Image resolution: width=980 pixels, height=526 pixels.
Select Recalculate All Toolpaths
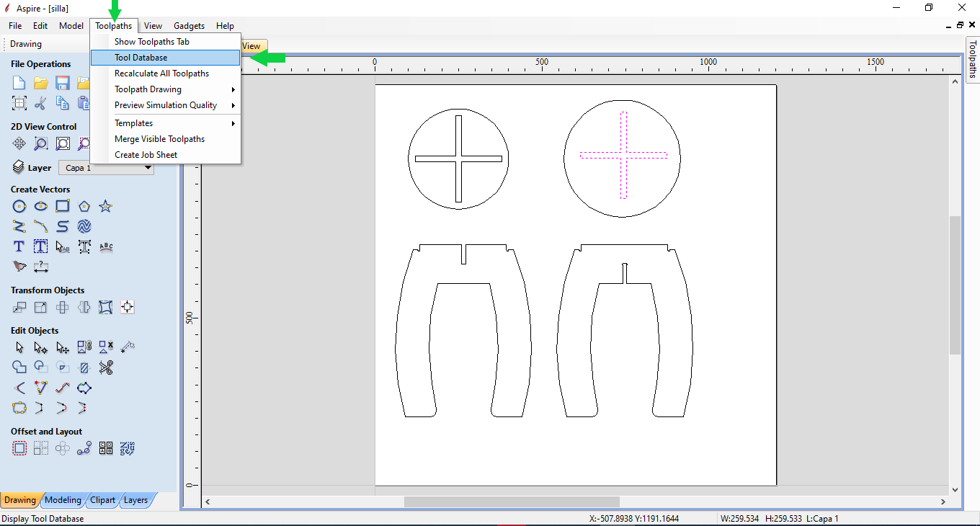click(166, 73)
